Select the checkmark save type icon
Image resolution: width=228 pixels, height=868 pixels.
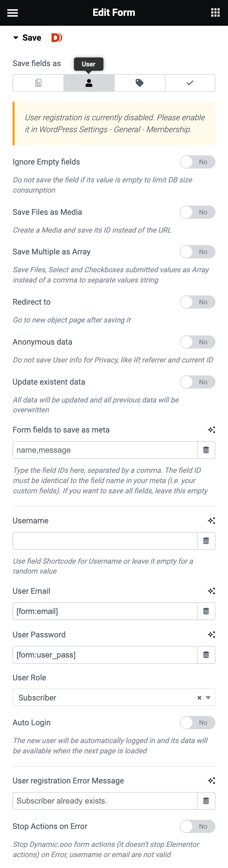pyautogui.click(x=190, y=83)
